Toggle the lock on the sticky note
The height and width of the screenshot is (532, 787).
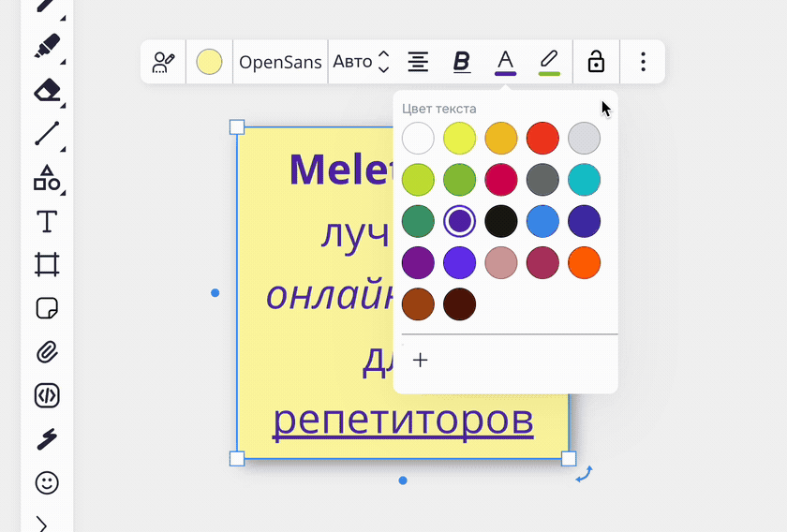[596, 62]
